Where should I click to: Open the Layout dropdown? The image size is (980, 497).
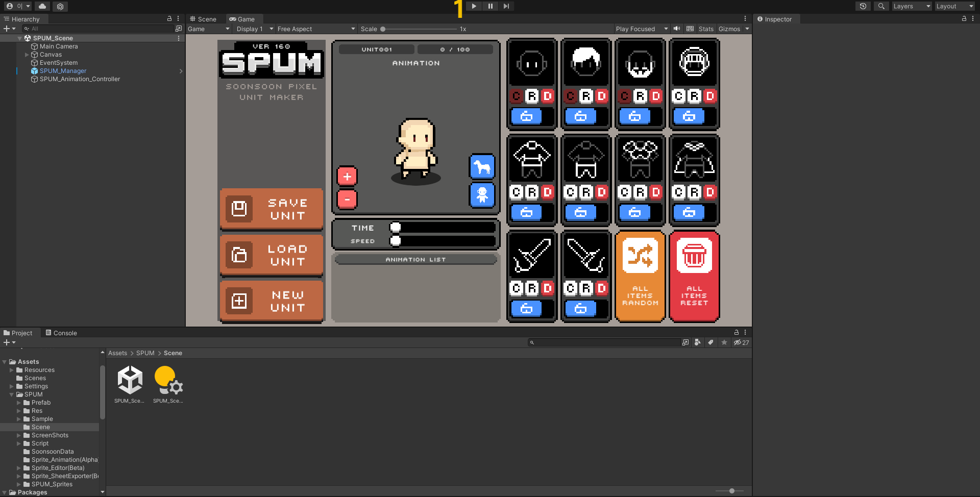(954, 6)
